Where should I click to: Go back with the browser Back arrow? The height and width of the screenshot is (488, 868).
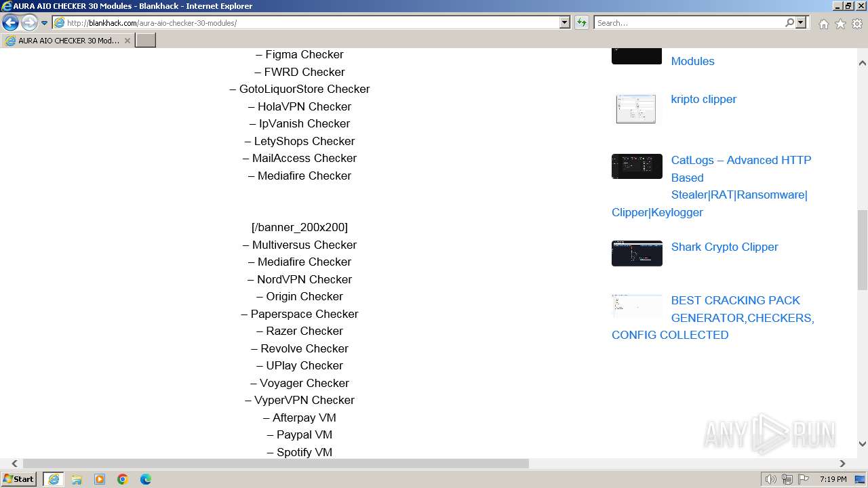[x=10, y=22]
